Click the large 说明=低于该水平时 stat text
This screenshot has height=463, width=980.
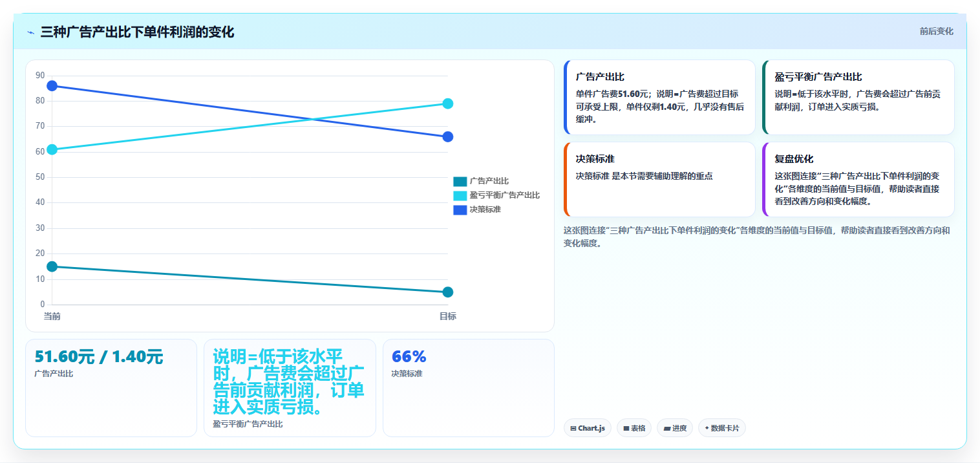click(288, 382)
